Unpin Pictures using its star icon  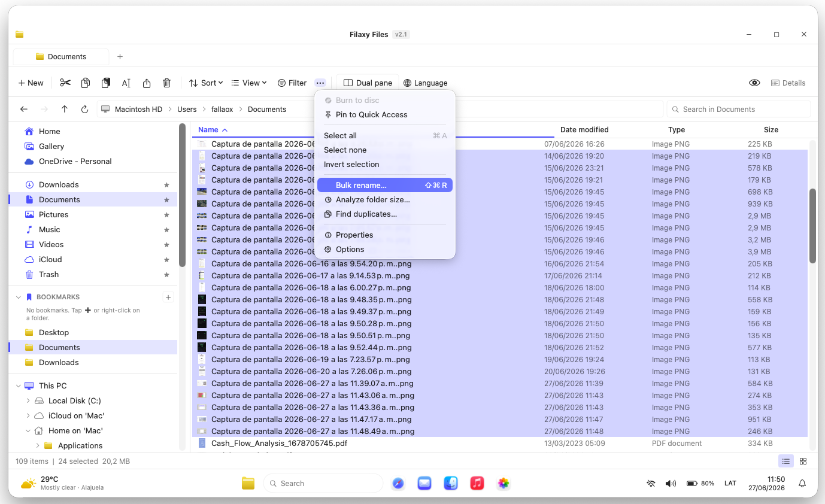pos(166,215)
